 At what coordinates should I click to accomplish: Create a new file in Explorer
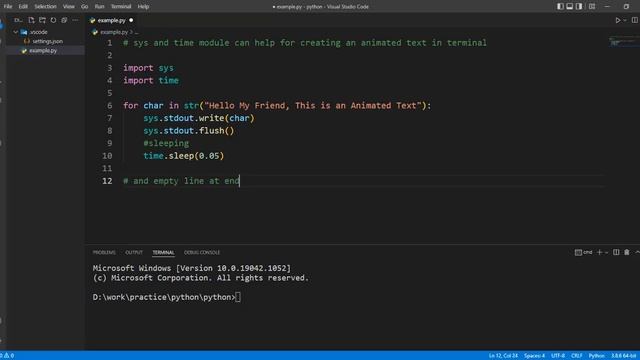point(31,20)
